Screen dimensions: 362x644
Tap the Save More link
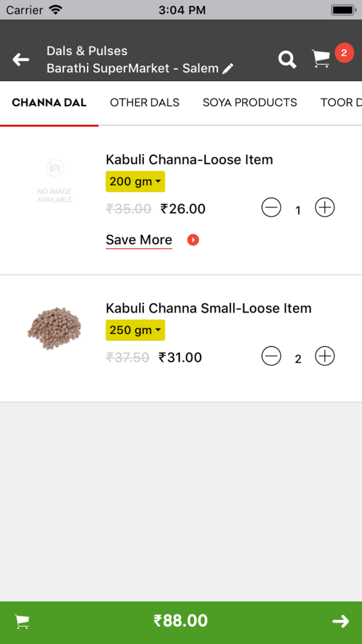(139, 240)
